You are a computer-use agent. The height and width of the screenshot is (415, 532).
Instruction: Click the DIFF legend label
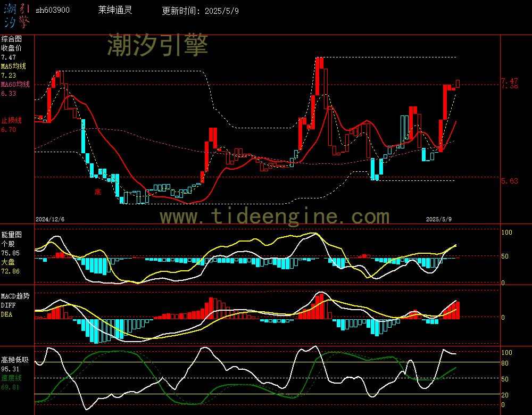pos(8,305)
